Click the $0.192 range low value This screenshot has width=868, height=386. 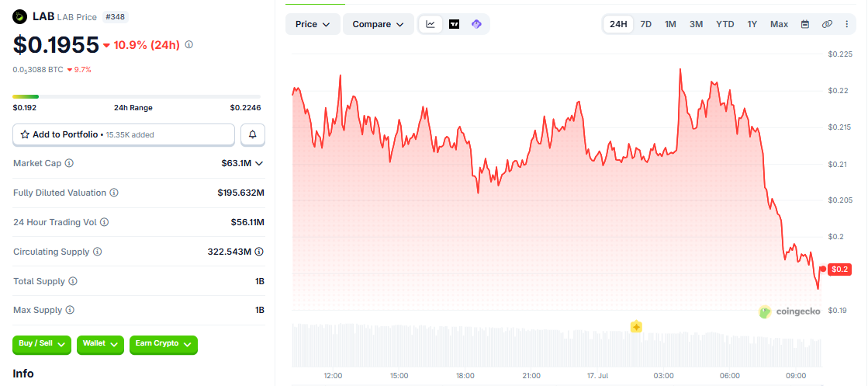[24, 108]
